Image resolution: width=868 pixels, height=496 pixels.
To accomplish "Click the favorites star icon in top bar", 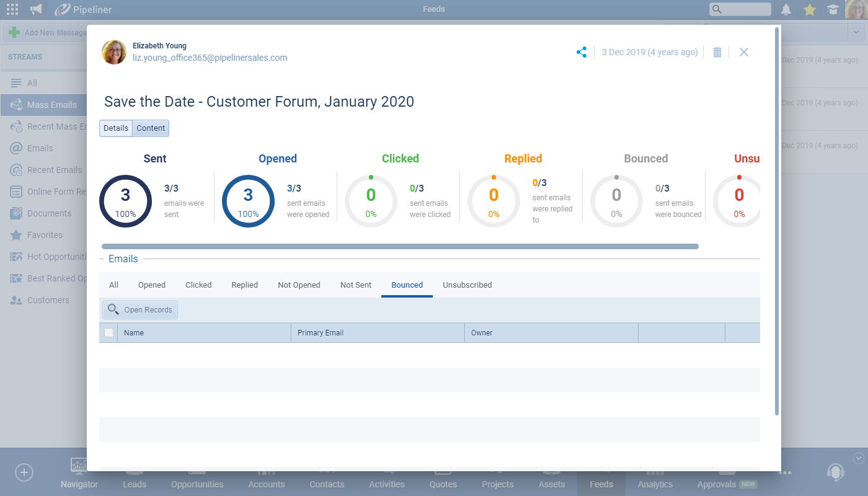I will 809,9.
